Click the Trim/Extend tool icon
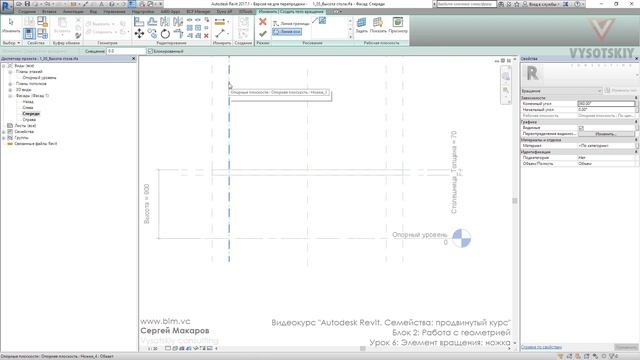 [178, 34]
